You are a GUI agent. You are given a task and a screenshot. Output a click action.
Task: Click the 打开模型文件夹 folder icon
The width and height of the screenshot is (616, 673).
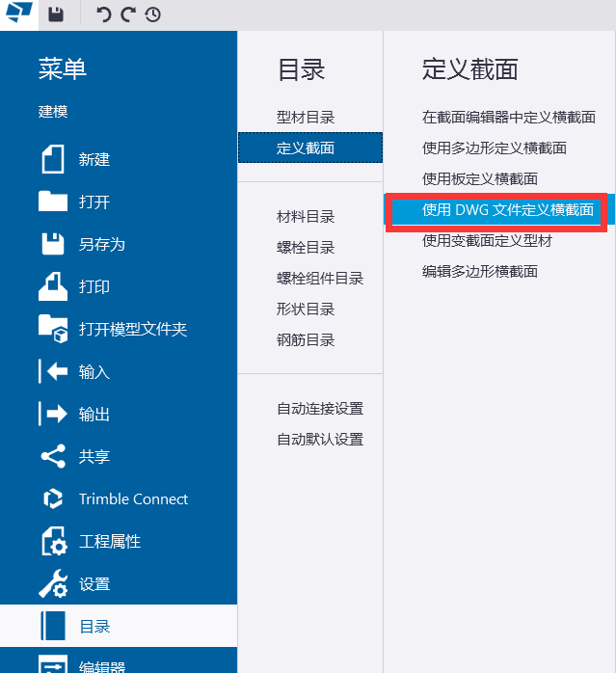tap(53, 329)
